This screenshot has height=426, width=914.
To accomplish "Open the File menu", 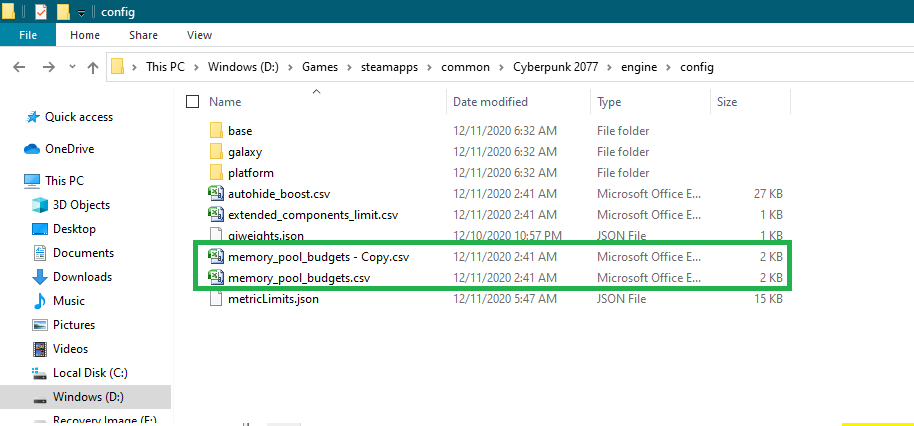I will point(28,35).
